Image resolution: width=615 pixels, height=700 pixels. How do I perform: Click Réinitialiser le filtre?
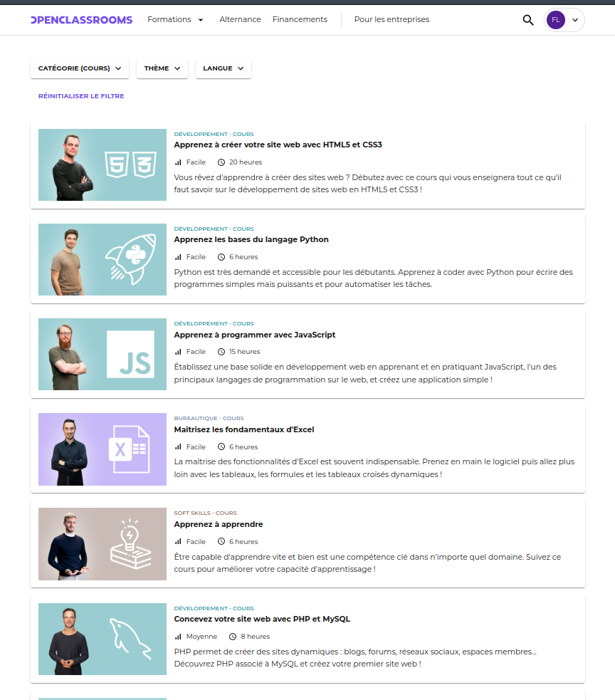[x=81, y=96]
